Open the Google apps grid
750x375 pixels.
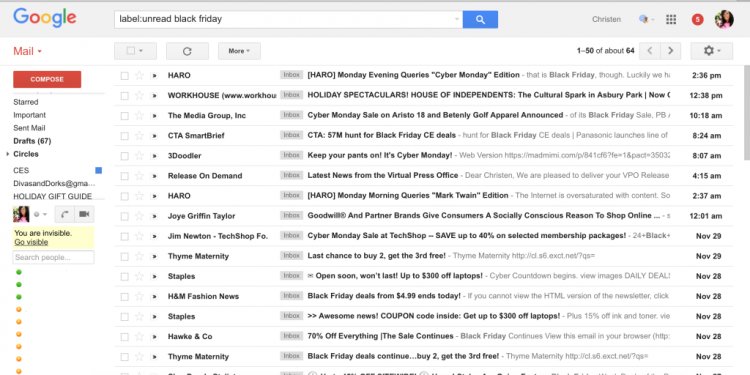pos(671,20)
